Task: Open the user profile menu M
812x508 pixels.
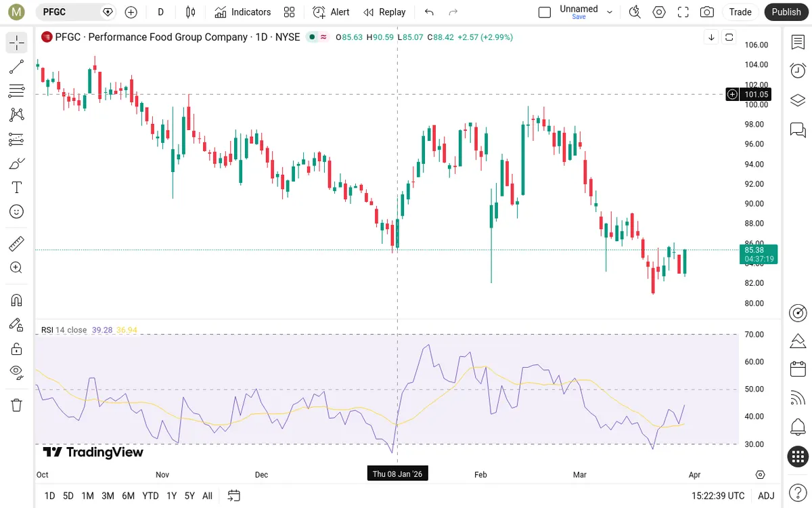Action: coord(16,12)
